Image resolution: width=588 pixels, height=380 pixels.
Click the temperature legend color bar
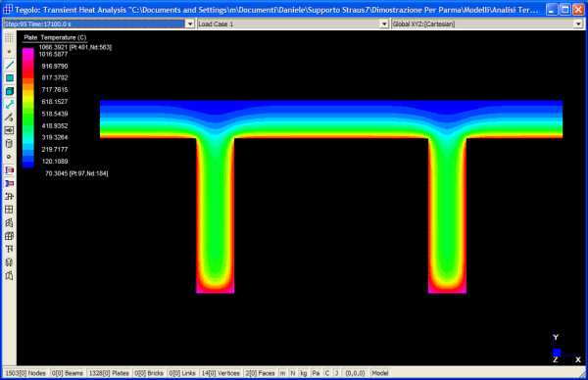coord(28,108)
